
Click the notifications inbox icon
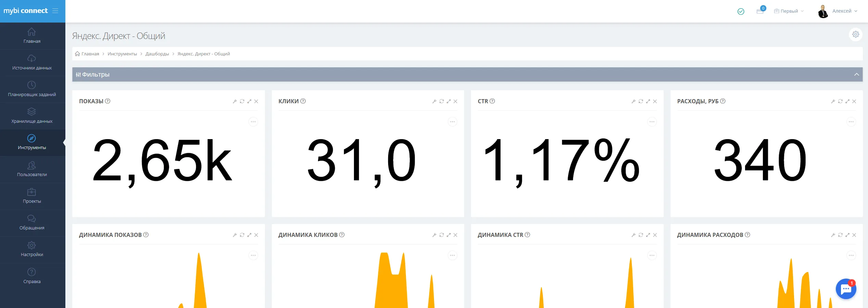[x=760, y=11]
